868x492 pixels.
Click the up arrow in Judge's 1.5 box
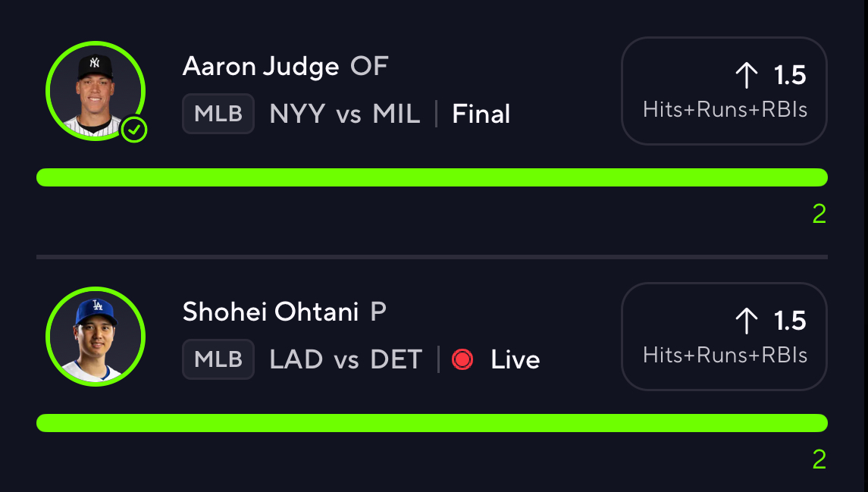click(x=746, y=75)
